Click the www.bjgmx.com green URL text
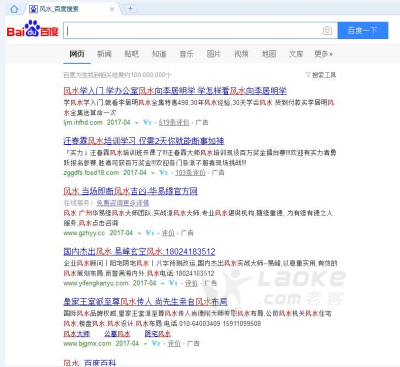400x367 pixels. 87,344
